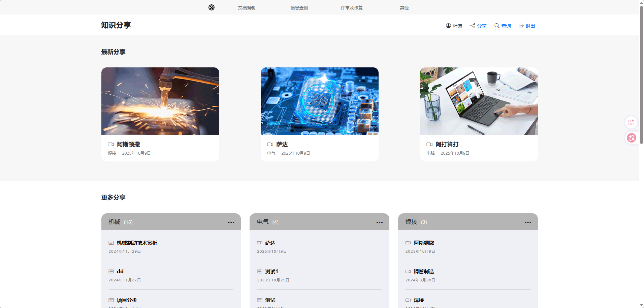Open the 钢管制造 item
The height and width of the screenshot is (308, 644).
424,271
